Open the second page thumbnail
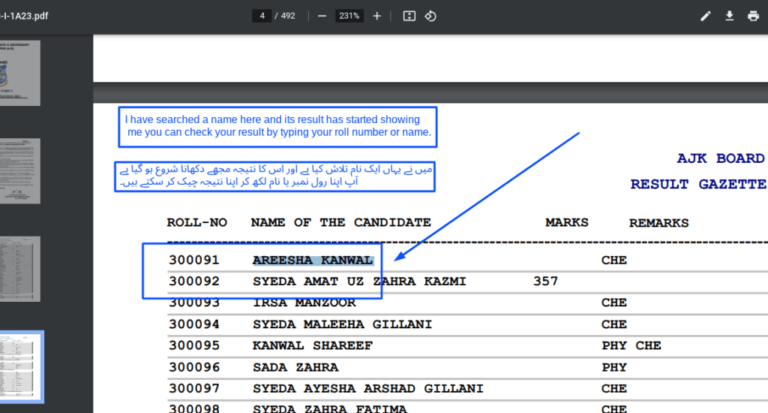Viewport: 768px width, 413px height. [20, 171]
